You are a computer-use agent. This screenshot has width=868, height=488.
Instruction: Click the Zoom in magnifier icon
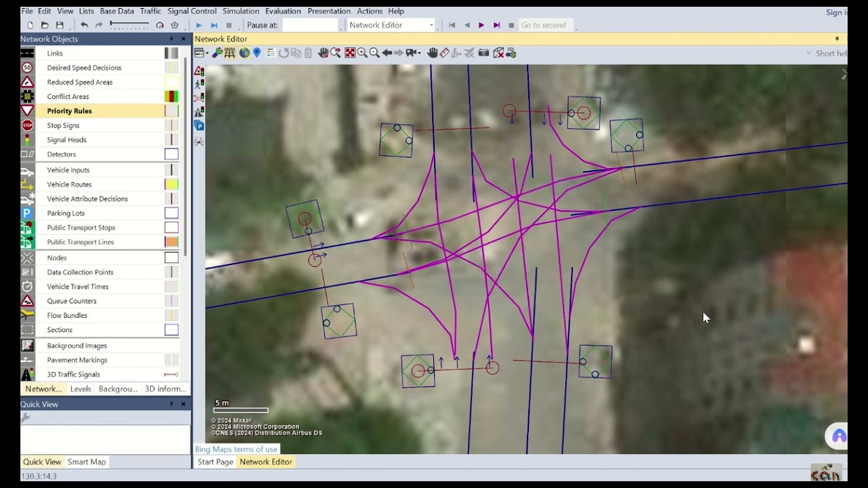point(362,53)
